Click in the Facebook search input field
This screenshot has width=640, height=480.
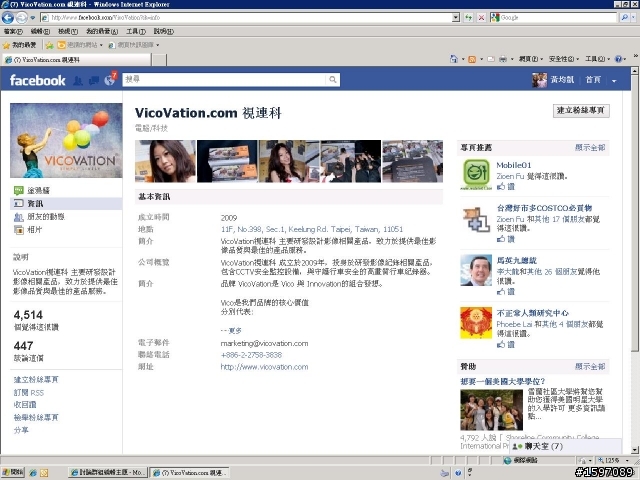click(224, 80)
